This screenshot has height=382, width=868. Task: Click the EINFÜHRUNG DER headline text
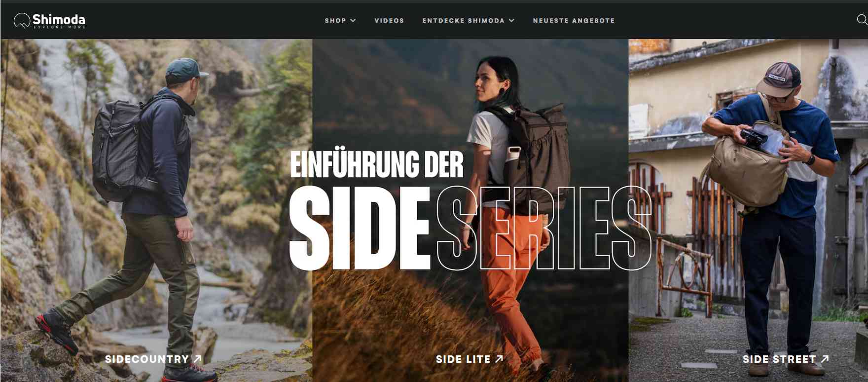377,164
